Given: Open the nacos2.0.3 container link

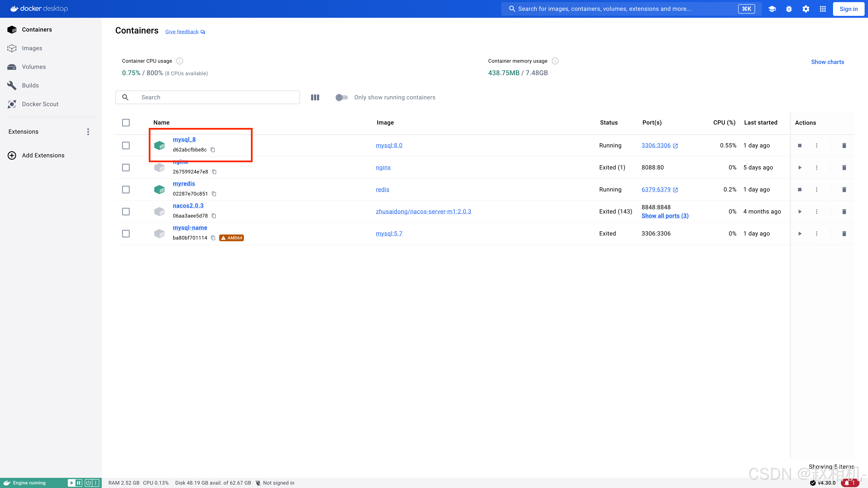Looking at the screenshot, I should (188, 205).
